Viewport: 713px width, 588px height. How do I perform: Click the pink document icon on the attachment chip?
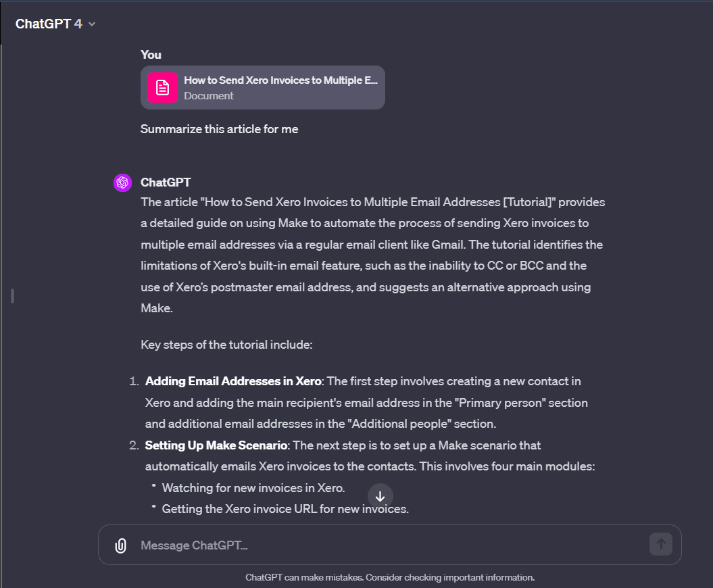(162, 87)
